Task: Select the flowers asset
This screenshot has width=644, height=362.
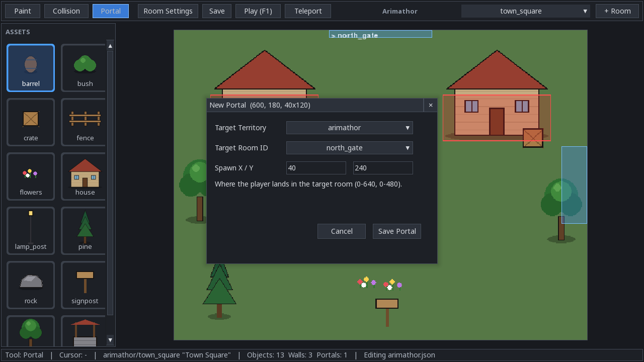Action: coord(31,176)
